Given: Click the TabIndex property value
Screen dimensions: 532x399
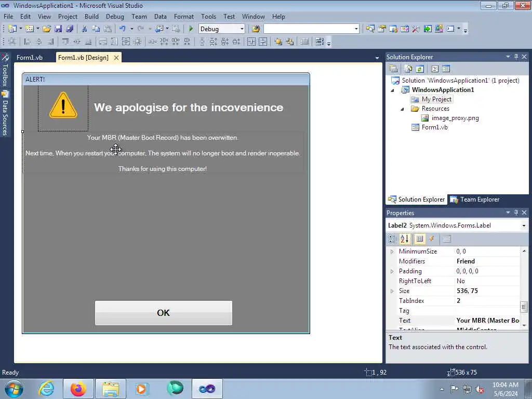Looking at the screenshot, I should [487, 301].
